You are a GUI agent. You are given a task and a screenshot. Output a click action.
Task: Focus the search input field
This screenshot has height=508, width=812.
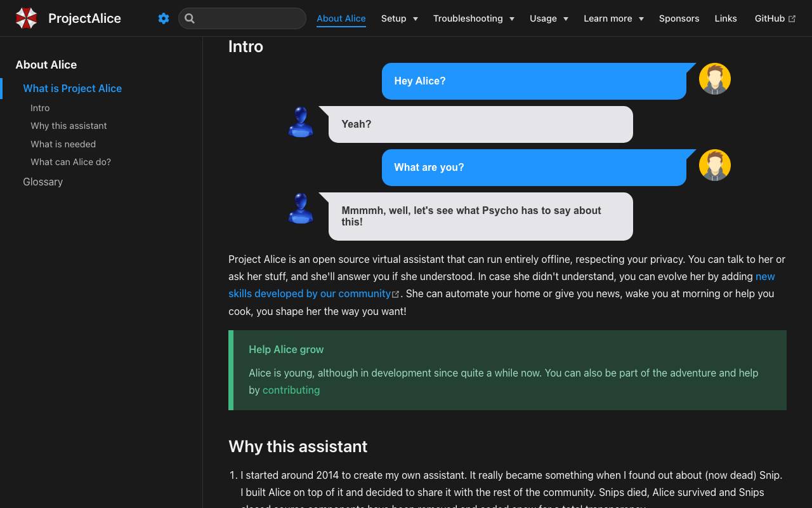pos(242,18)
